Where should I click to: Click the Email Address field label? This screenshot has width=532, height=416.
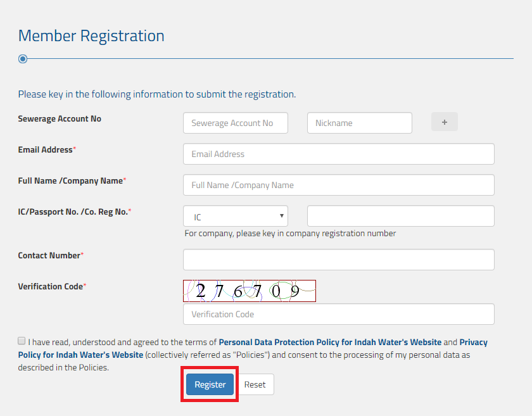pos(46,150)
